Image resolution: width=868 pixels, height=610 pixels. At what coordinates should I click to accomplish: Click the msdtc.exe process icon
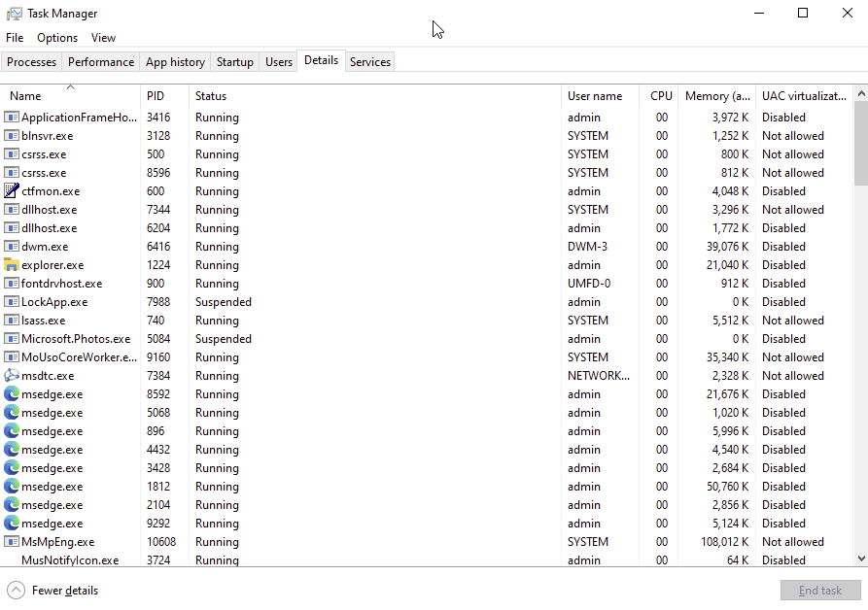(11, 376)
